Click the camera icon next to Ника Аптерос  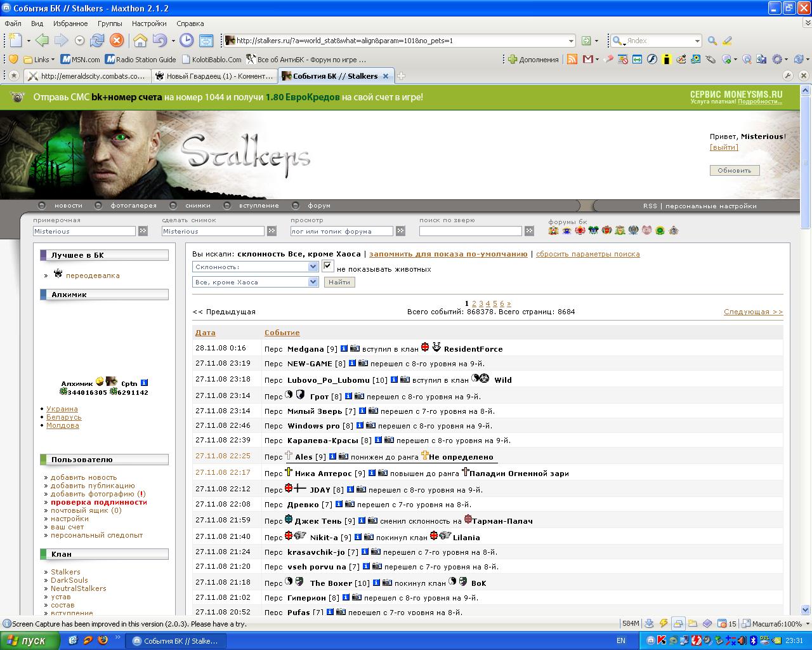(383, 473)
